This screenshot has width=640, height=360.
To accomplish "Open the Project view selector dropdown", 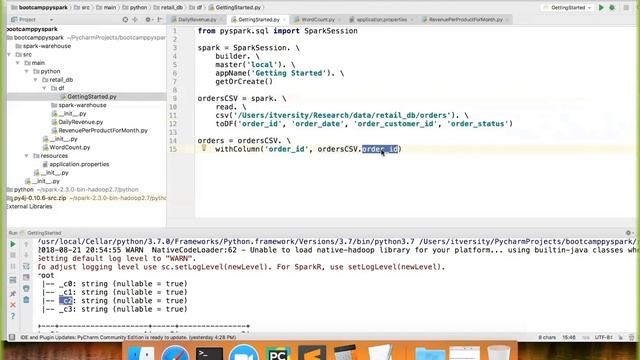I will tap(51, 20).
